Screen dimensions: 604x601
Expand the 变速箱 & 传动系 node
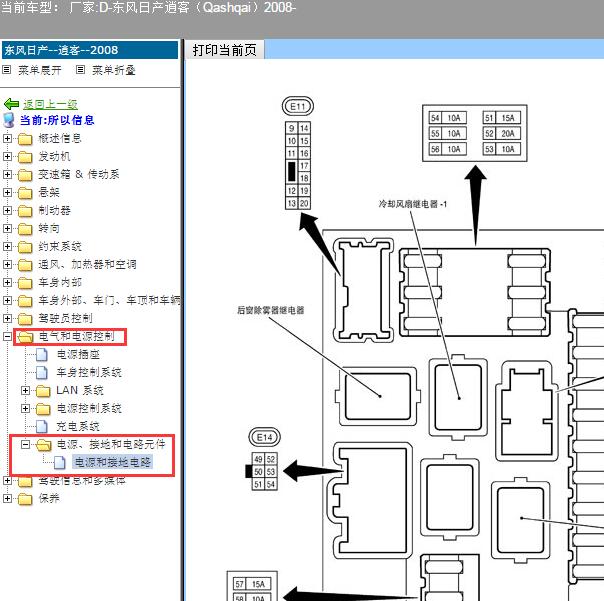(x=7, y=175)
